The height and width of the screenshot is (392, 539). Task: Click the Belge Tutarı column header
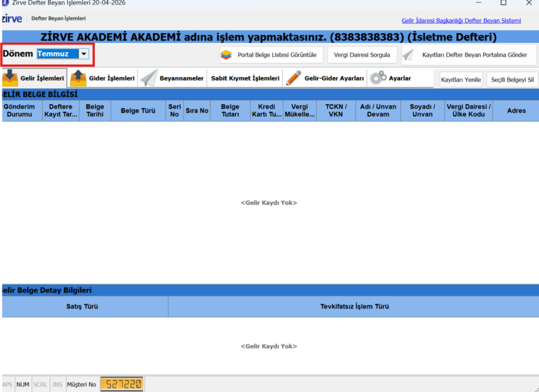click(230, 110)
